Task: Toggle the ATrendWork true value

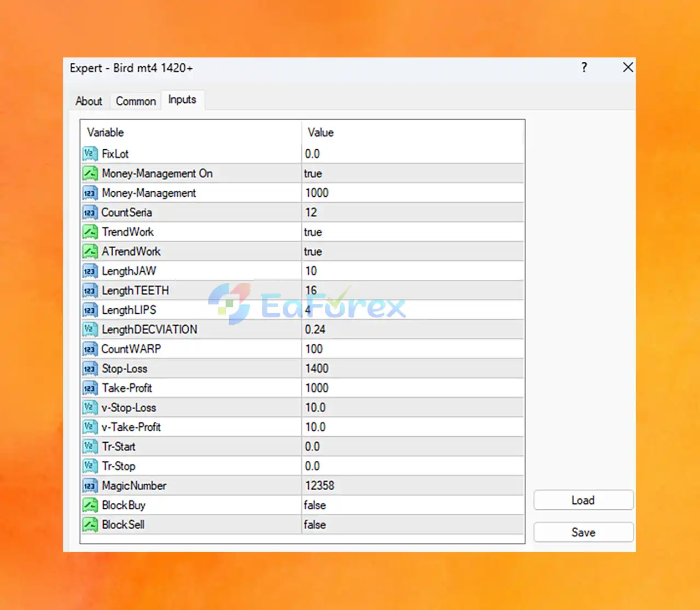Action: [413, 251]
